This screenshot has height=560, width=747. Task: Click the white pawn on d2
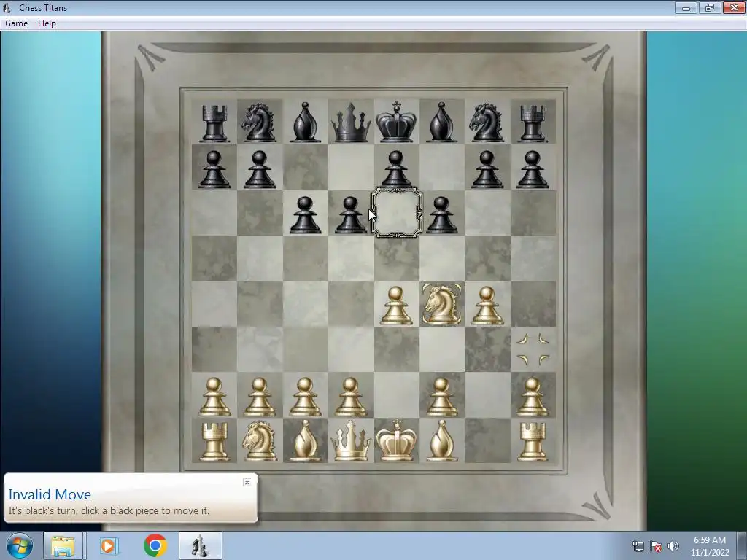[351, 397]
